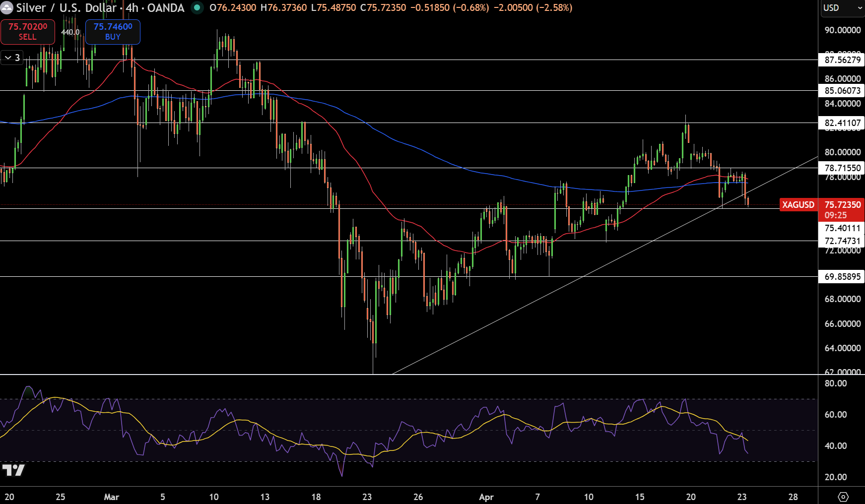Click the 75.70200 SELL button
865x504 pixels.
click(28, 32)
